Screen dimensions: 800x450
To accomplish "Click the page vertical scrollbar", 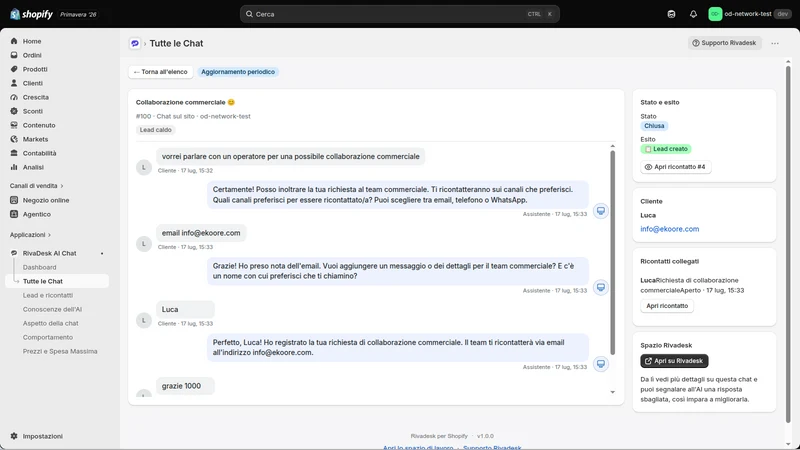I will [788, 244].
